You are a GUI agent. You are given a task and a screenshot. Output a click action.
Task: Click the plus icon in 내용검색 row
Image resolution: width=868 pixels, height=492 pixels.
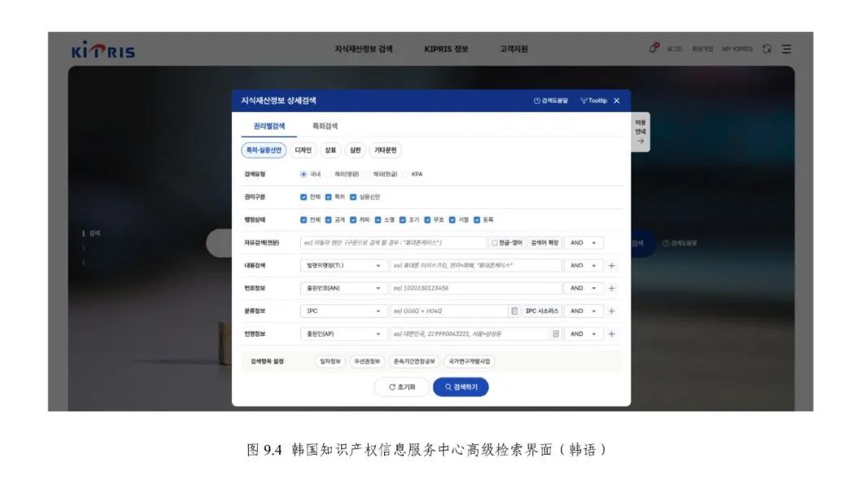612,265
